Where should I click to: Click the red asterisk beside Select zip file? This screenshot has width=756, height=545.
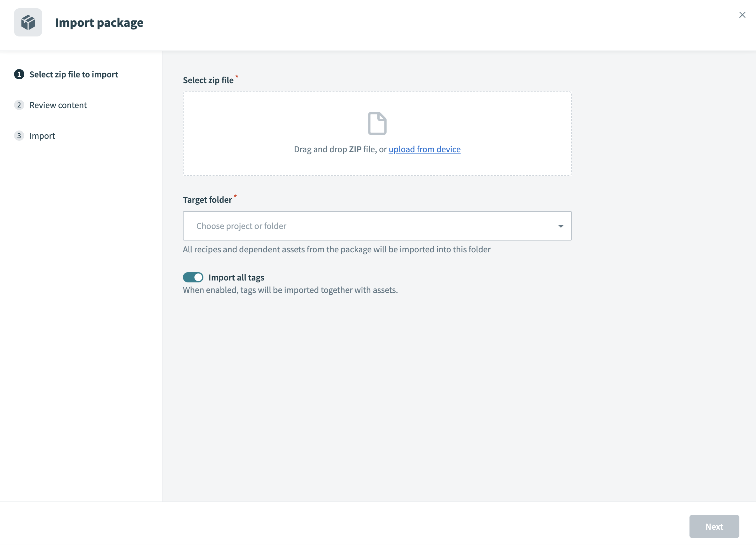point(237,77)
